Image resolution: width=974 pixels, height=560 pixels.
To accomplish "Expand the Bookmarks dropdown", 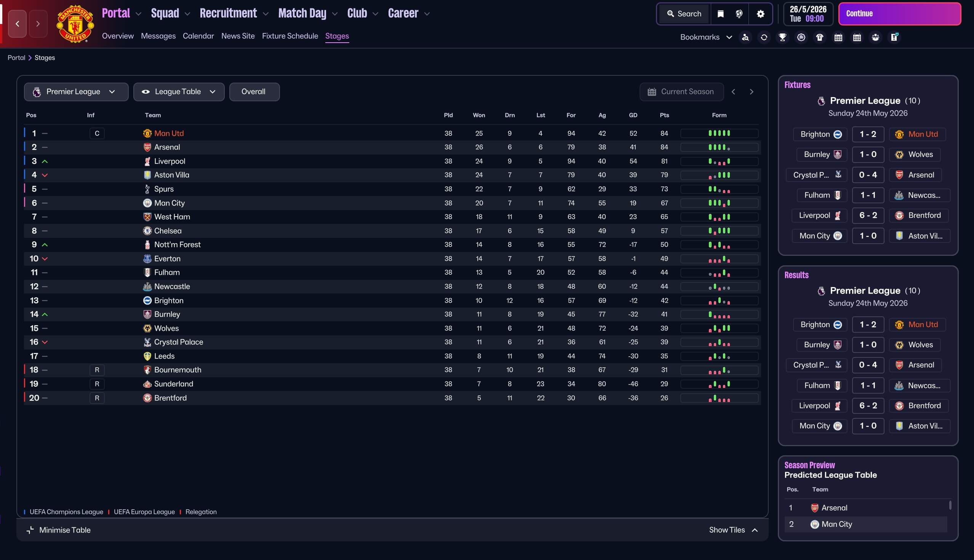I will coord(706,37).
